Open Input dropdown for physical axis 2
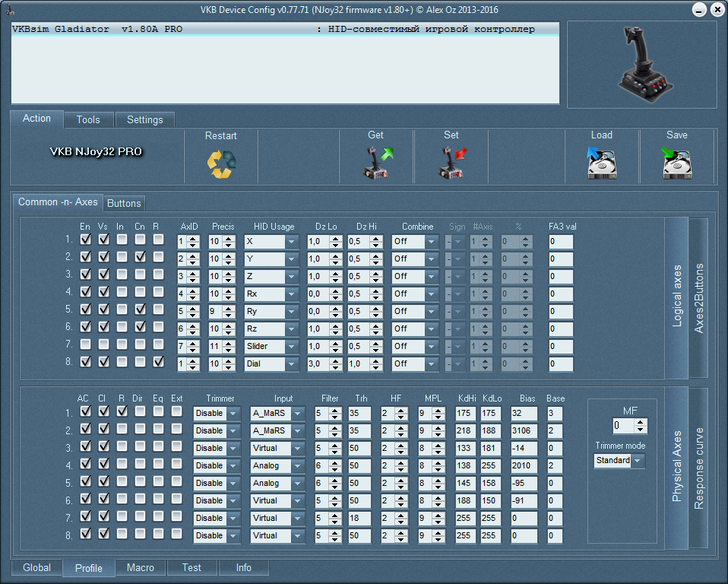The height and width of the screenshot is (584, 728). click(x=277, y=430)
